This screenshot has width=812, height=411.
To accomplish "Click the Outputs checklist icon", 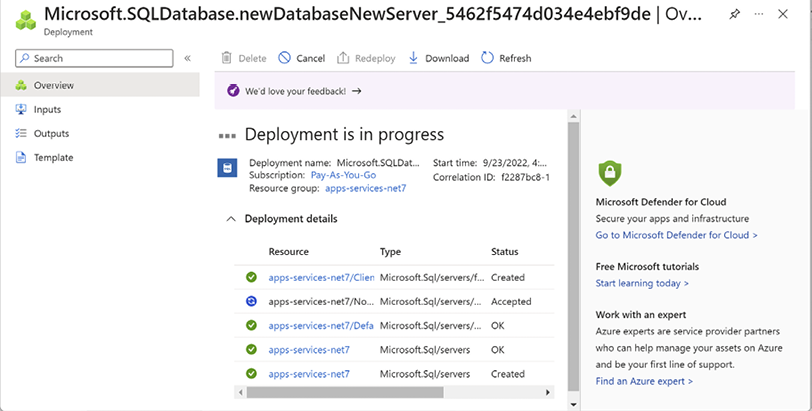I will (21, 133).
